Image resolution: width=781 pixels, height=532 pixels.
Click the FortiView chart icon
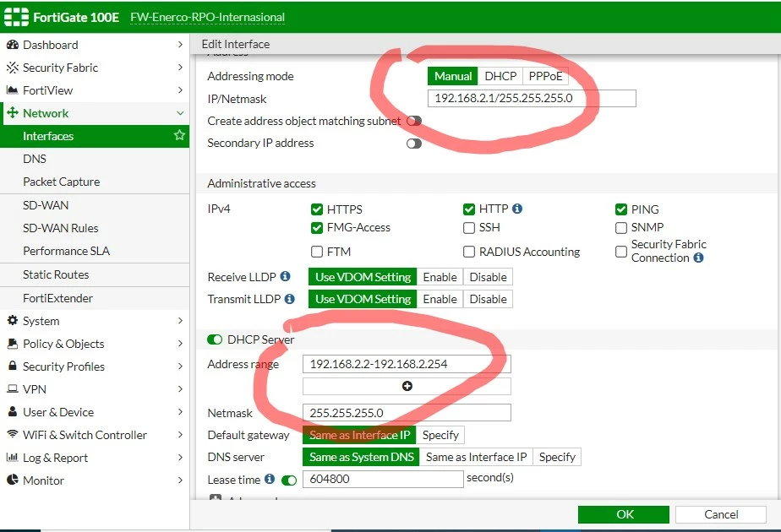coord(12,90)
